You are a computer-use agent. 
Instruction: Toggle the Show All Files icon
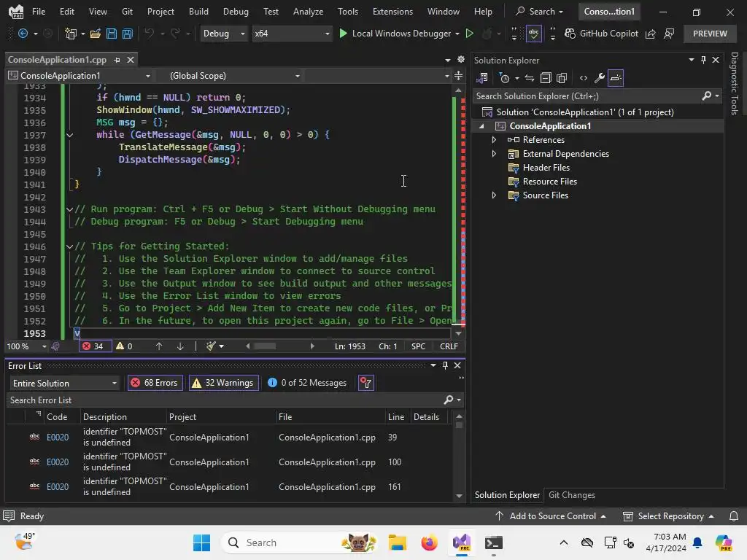[x=562, y=78]
